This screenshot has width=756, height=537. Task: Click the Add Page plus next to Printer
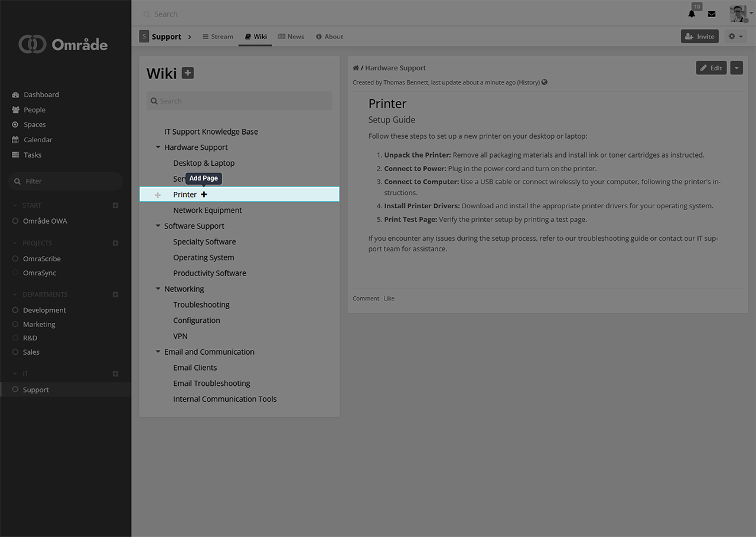tap(204, 195)
